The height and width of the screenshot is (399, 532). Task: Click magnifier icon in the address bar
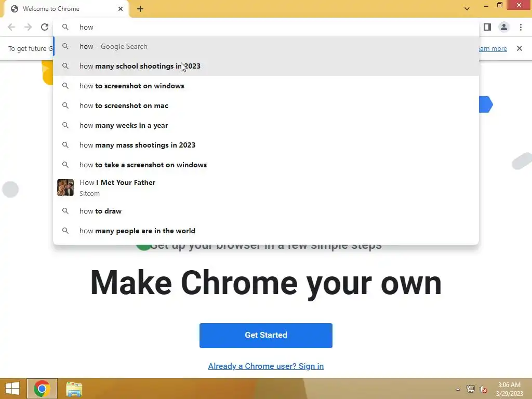65,27
